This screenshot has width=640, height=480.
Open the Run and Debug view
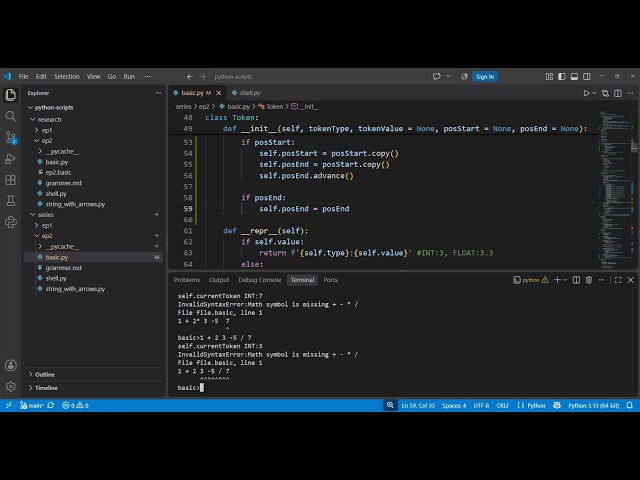coord(10,159)
